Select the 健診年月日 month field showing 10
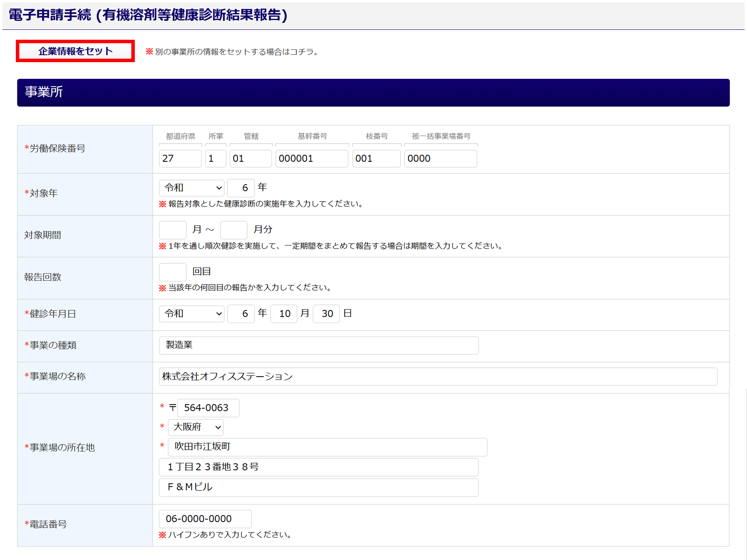The image size is (747, 560). pos(284,314)
